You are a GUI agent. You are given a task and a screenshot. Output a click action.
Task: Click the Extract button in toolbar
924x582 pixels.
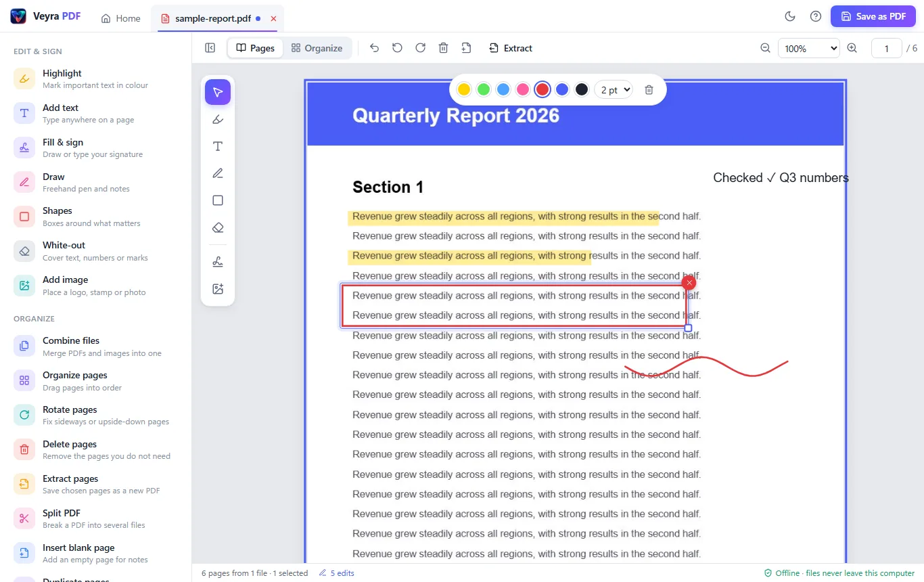click(x=511, y=48)
